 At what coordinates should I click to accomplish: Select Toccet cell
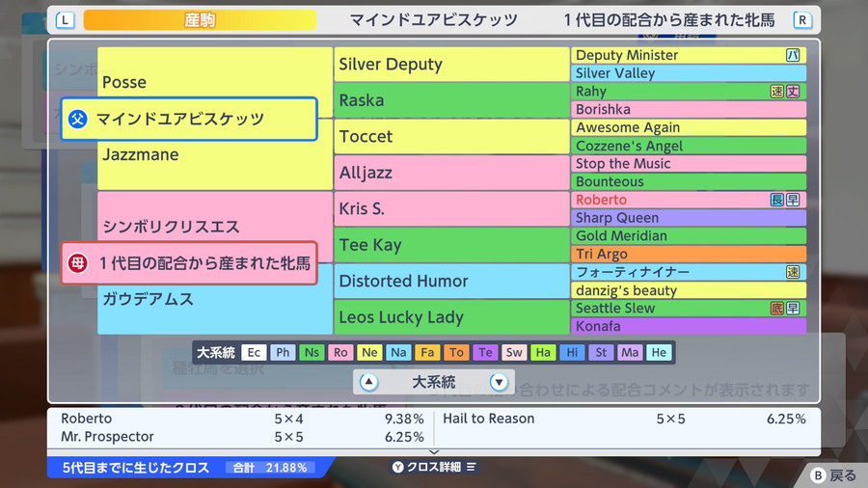451,136
